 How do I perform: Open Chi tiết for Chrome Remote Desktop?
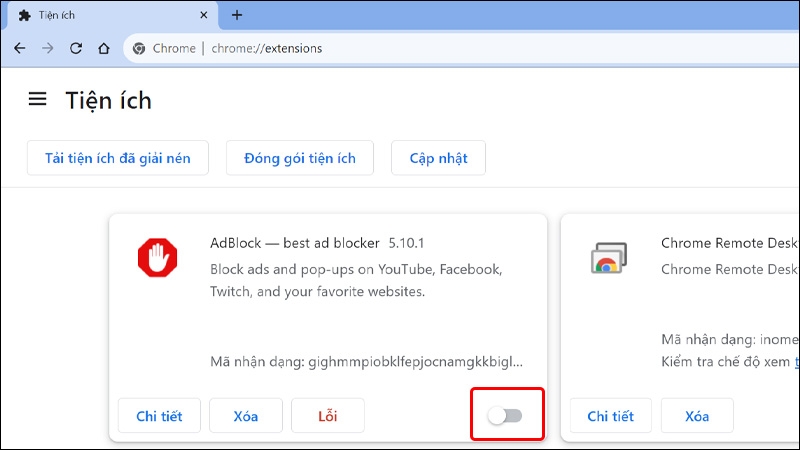point(611,416)
